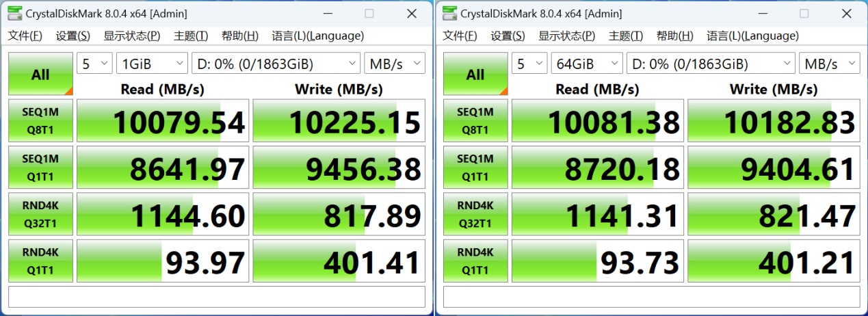Expand the drive D: selector in right window
This screenshot has height=316, width=868.
pos(711,64)
